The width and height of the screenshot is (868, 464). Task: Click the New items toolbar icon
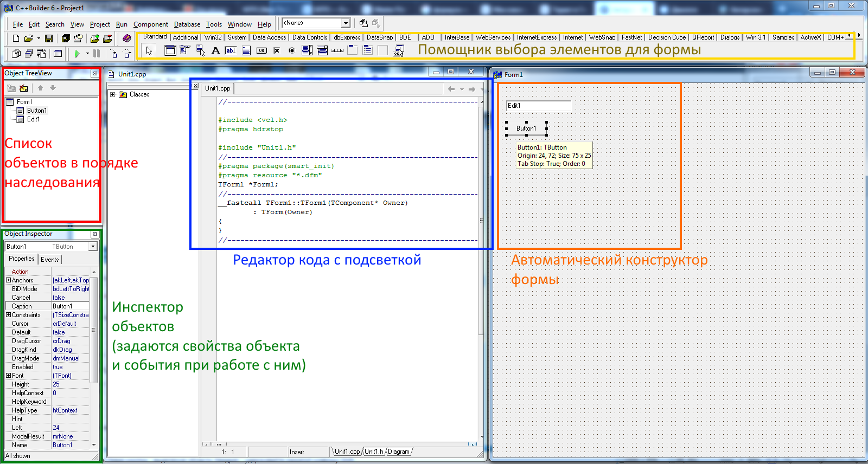click(x=16, y=38)
